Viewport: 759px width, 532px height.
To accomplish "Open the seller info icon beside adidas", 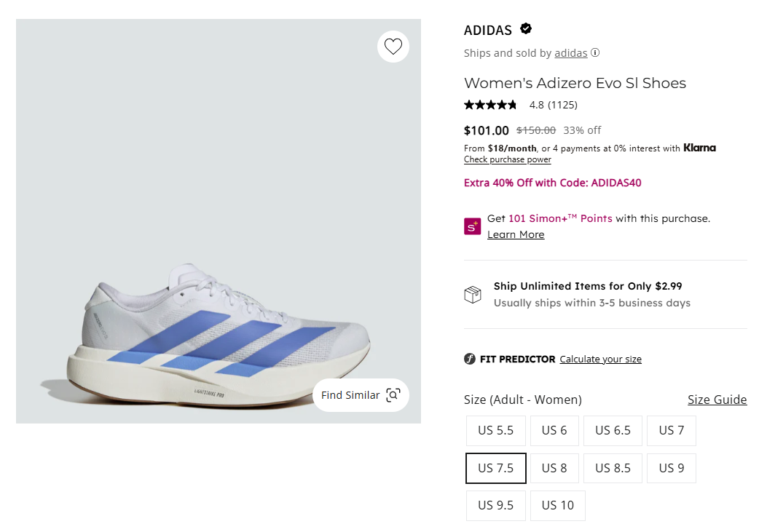I will 595,52.
